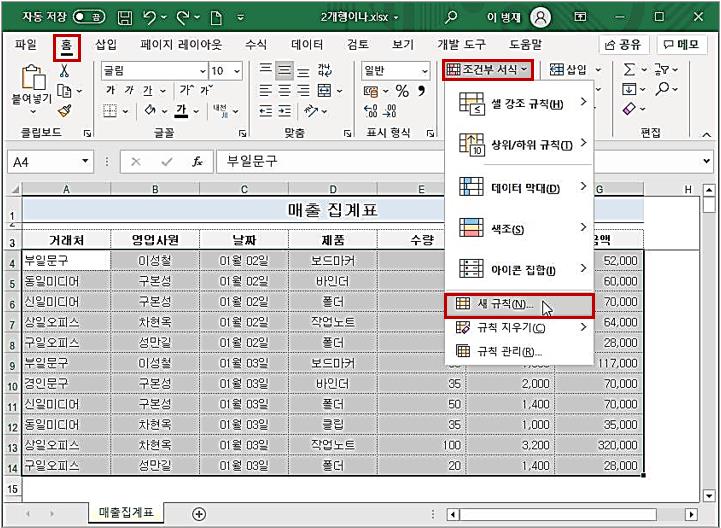Click the New document icon in quick access
This screenshot has height=528, width=721.
click(216, 18)
